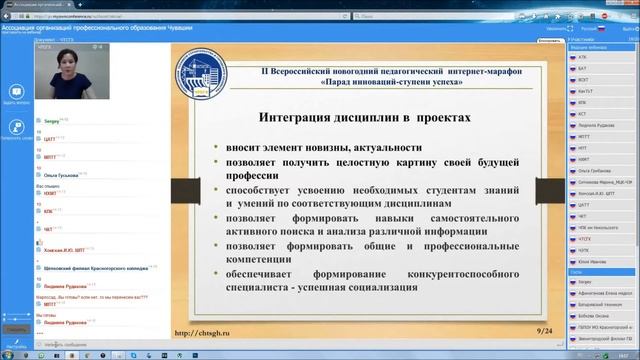This screenshot has height=360, width=640.
Task: Select participant Sergey in guests list
Action: click(602, 282)
